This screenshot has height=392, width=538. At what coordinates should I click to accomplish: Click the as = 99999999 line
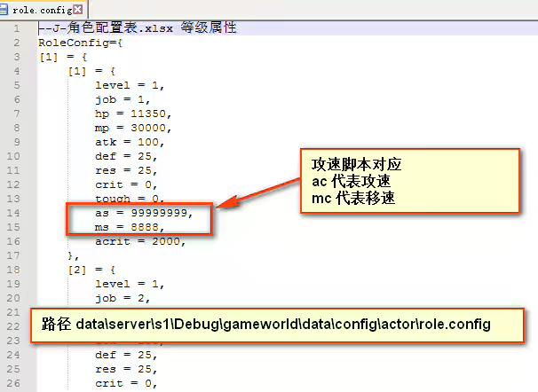click(x=144, y=213)
